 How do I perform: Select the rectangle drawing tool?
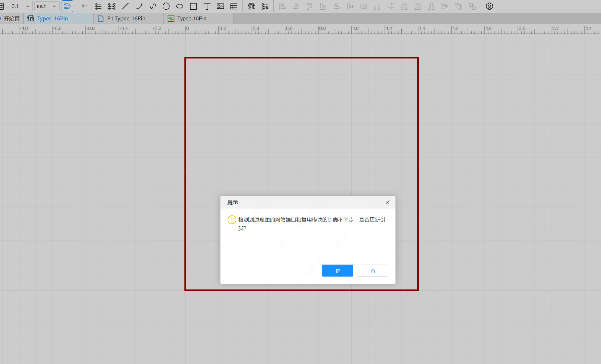(193, 6)
